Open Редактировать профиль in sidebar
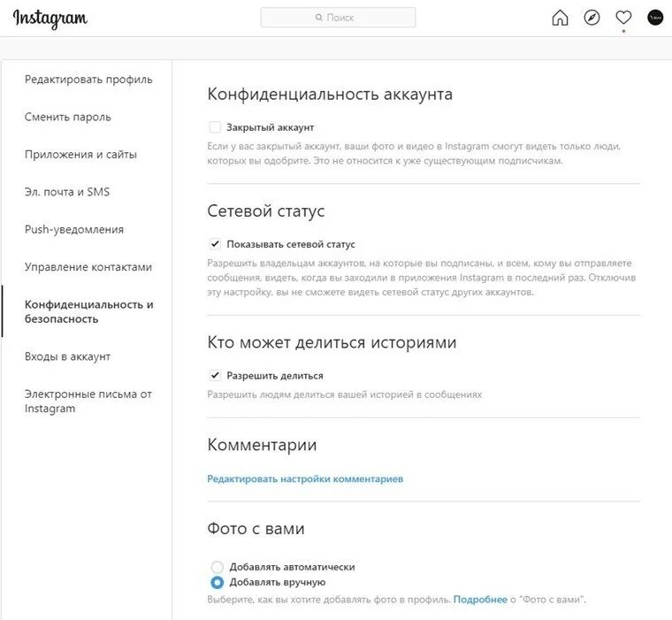The width and height of the screenshot is (672, 620). pos(88,80)
